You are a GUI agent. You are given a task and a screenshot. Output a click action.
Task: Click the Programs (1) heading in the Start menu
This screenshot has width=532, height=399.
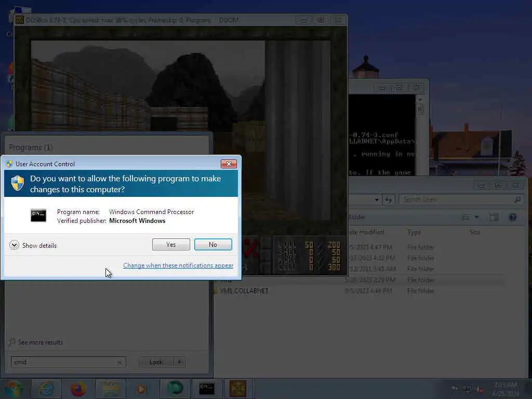[x=31, y=148]
